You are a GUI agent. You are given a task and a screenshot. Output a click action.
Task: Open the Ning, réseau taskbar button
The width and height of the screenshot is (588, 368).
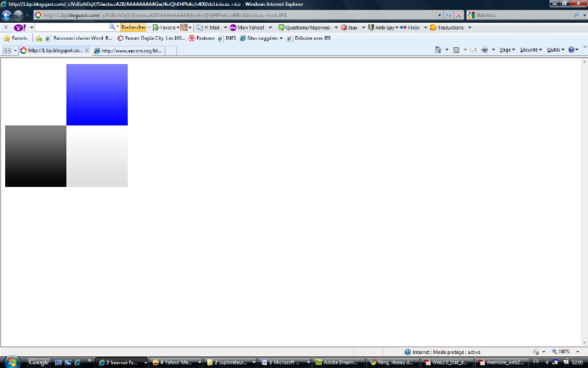392,362
